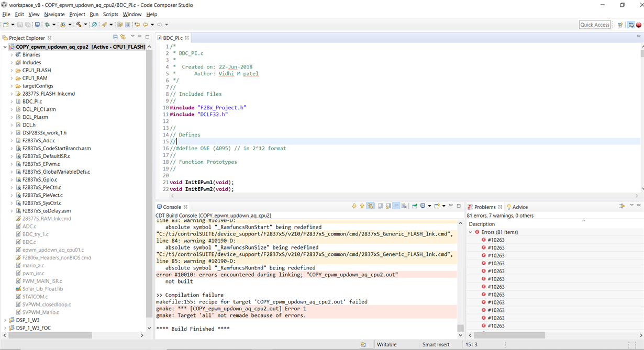This screenshot has height=350, width=644.
Task: Click console Show Previous Error up arrow
Action: coord(362,206)
